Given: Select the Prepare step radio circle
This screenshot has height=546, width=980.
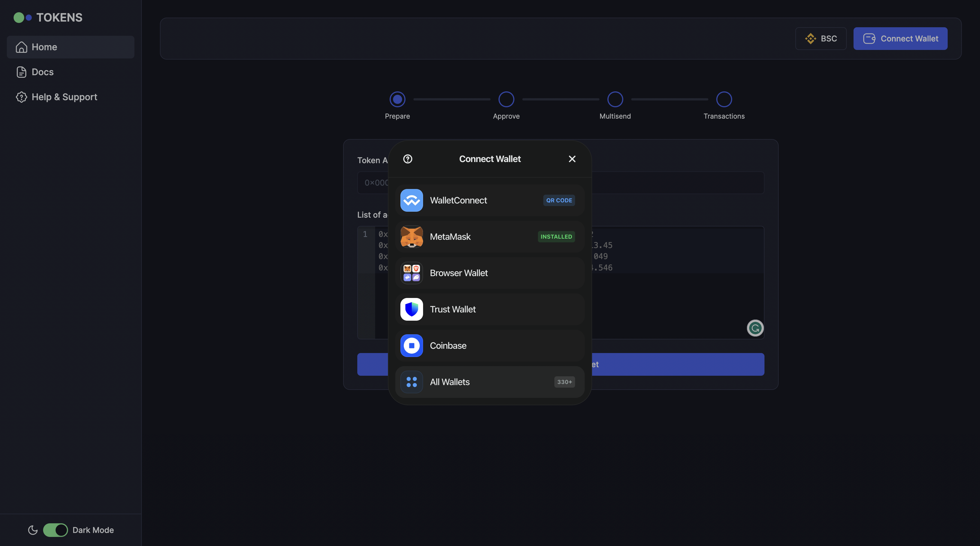Looking at the screenshot, I should (397, 99).
